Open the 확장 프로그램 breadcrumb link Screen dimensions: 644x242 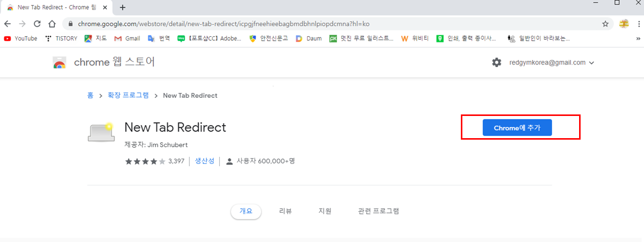pos(128,95)
